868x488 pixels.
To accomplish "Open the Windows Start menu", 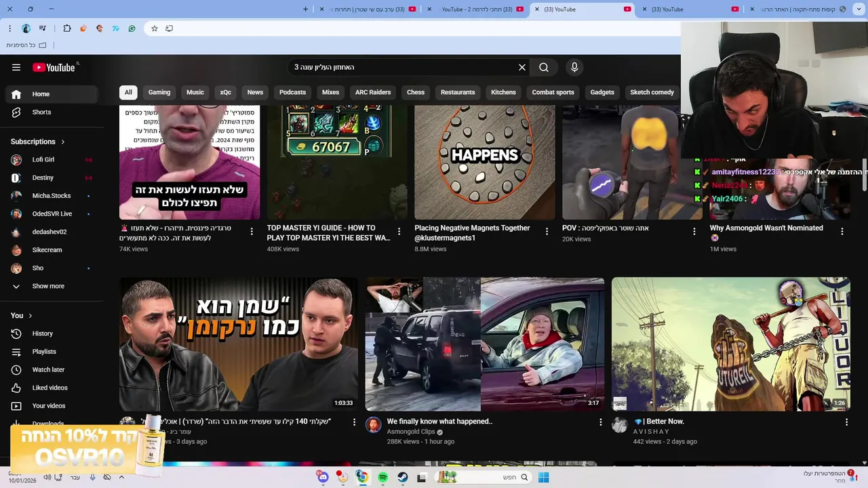I will 543,477.
